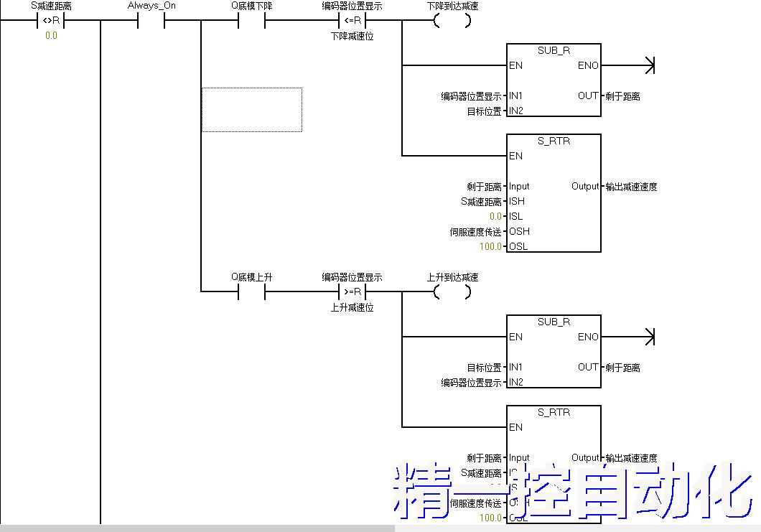This screenshot has width=761, height=532.
Task: Click the 输出减速速度 output of upper S_RTR
Action: pyautogui.click(x=631, y=187)
